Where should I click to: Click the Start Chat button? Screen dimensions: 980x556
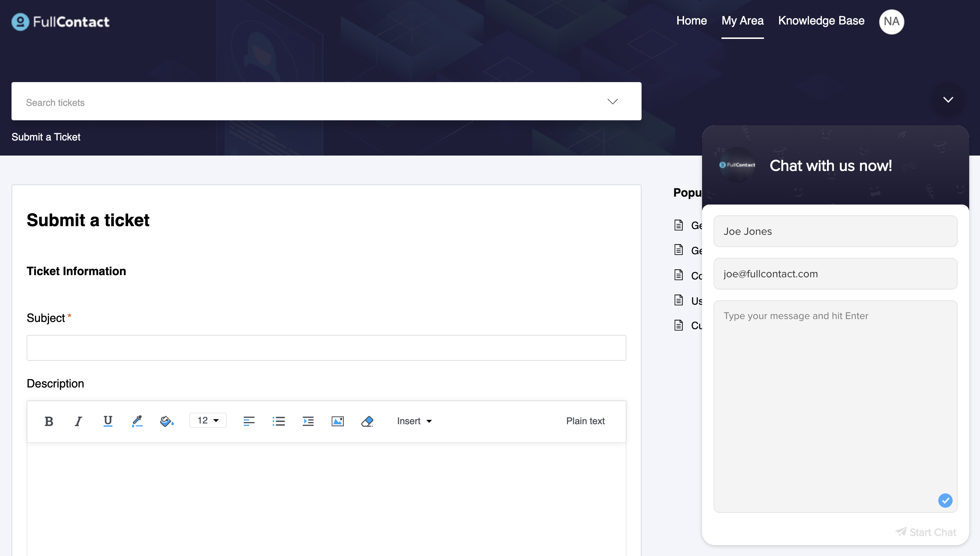pyautogui.click(x=926, y=532)
